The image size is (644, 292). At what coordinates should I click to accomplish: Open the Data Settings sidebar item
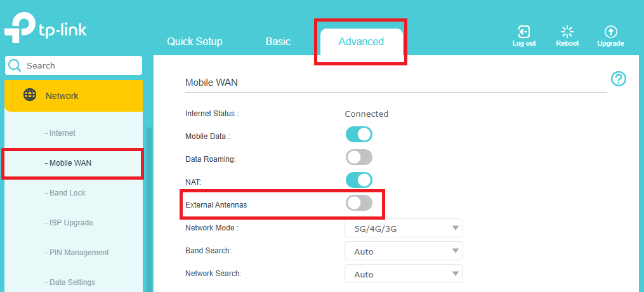tap(70, 282)
